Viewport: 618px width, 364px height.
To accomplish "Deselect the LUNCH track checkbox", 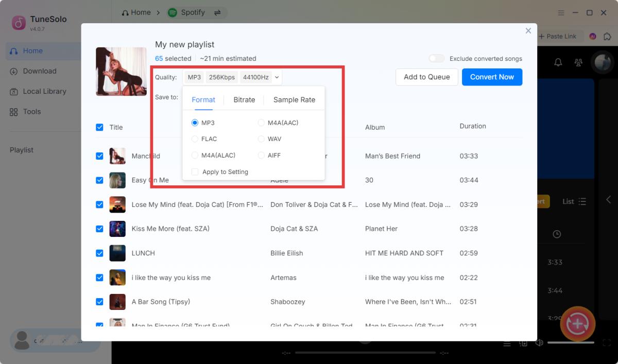I will point(99,253).
